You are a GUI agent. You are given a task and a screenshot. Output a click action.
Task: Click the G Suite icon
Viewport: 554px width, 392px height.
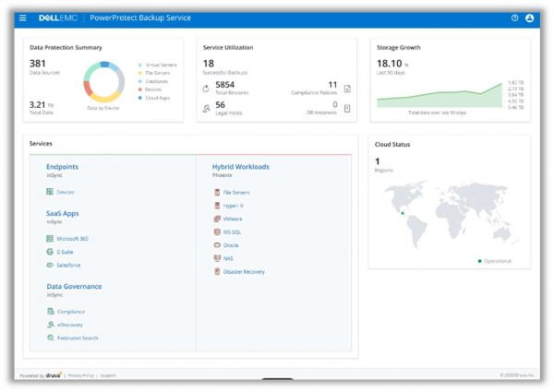tap(50, 252)
